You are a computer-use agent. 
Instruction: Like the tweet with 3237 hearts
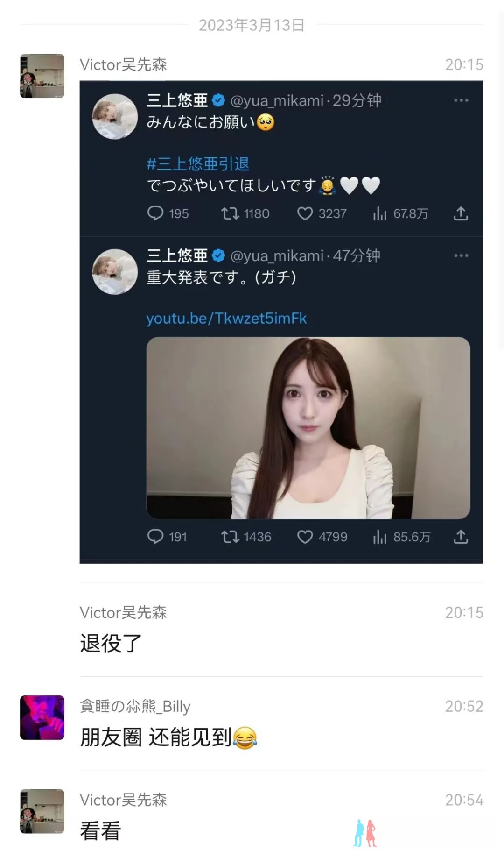(x=305, y=213)
